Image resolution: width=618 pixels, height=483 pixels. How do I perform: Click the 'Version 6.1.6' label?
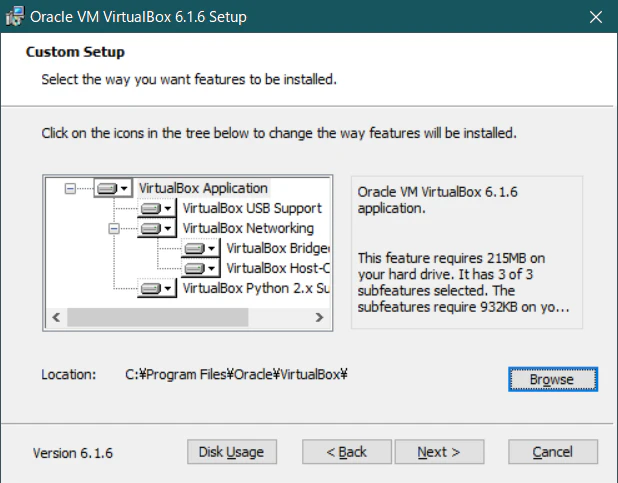coord(73,453)
